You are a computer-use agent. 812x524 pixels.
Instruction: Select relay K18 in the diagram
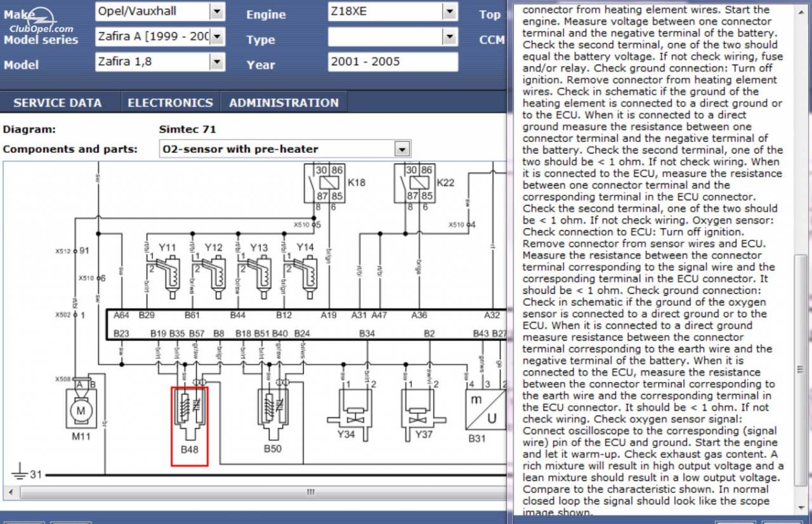pos(324,183)
